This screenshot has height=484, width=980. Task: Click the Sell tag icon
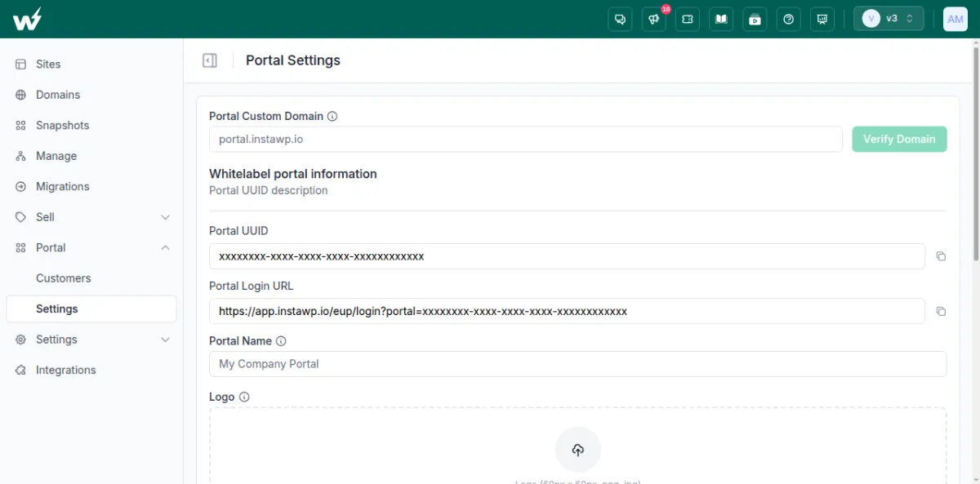(20, 217)
